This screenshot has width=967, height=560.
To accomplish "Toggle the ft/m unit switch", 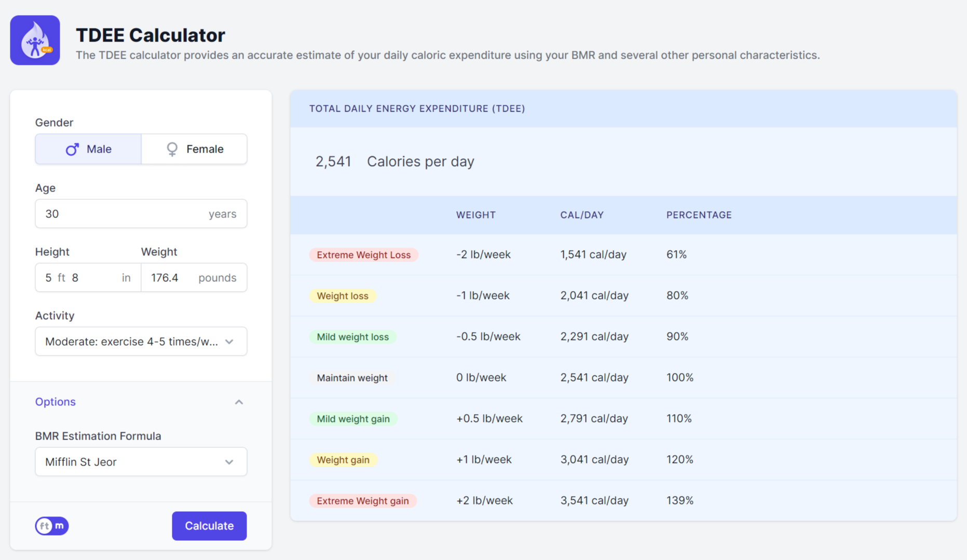I will point(52,526).
